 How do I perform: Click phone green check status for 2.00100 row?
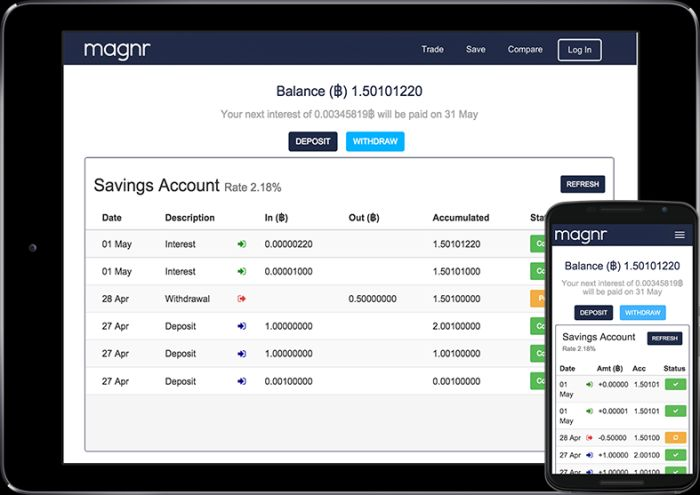pos(675,455)
